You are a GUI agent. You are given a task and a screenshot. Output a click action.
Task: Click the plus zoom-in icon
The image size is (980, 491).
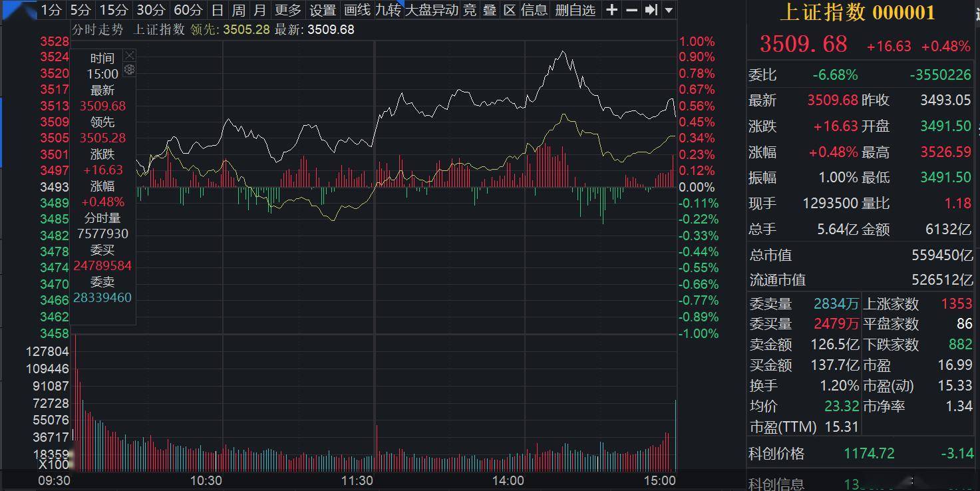click(x=612, y=10)
